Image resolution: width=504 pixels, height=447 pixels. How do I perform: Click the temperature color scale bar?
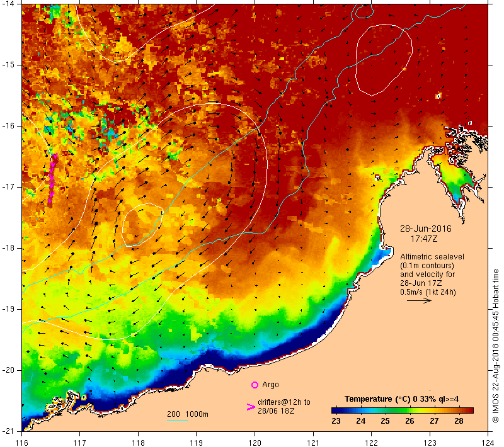pos(403,410)
